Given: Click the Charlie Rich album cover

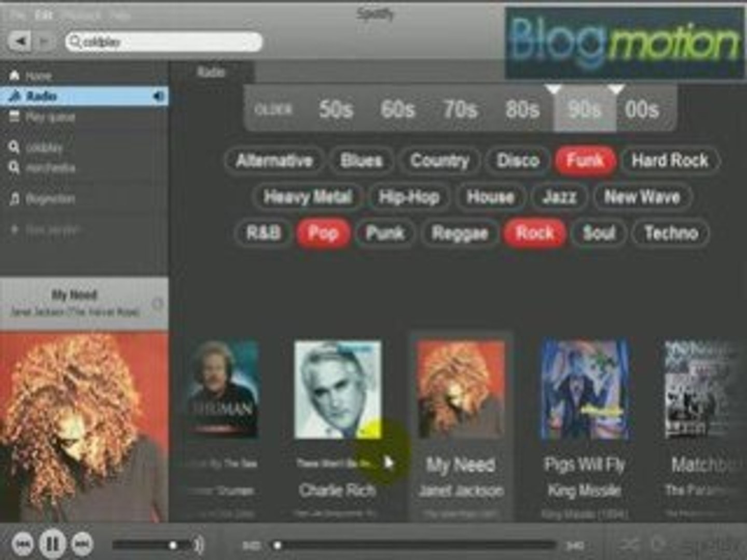Looking at the screenshot, I should pyautogui.click(x=338, y=389).
